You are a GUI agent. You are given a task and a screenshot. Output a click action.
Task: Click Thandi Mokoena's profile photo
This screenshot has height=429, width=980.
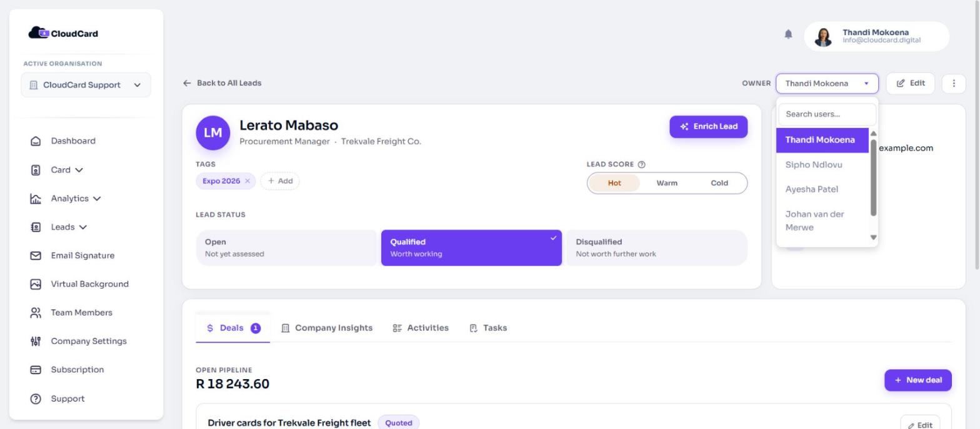pyautogui.click(x=823, y=37)
